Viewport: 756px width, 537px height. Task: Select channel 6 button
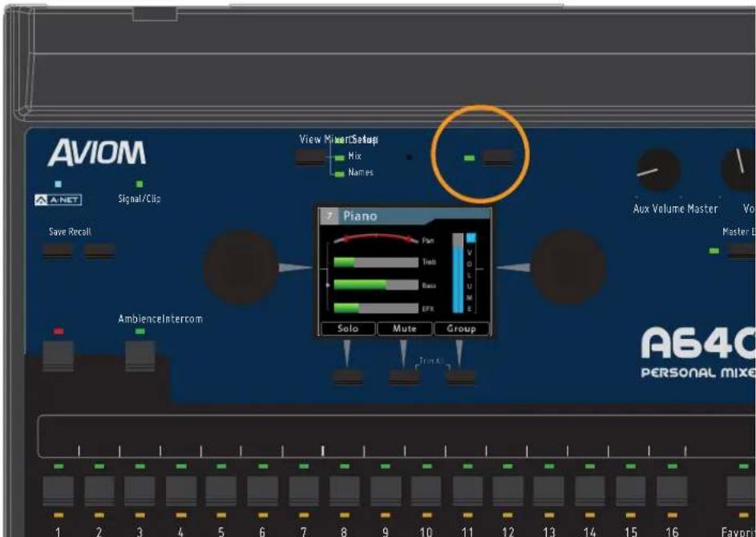(x=263, y=491)
